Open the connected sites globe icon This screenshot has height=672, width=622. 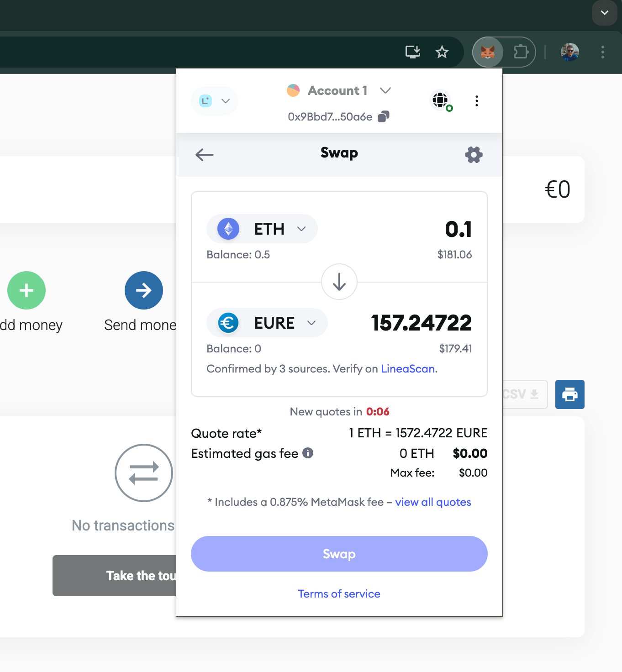441,100
